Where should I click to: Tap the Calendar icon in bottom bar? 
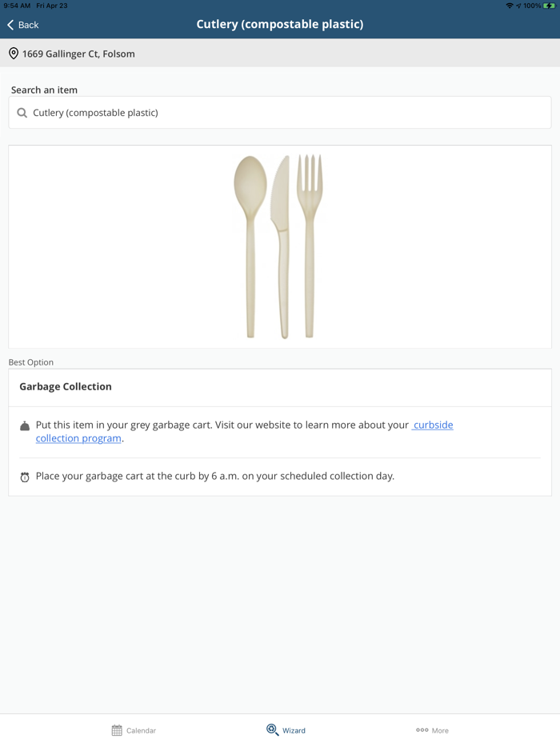[117, 730]
